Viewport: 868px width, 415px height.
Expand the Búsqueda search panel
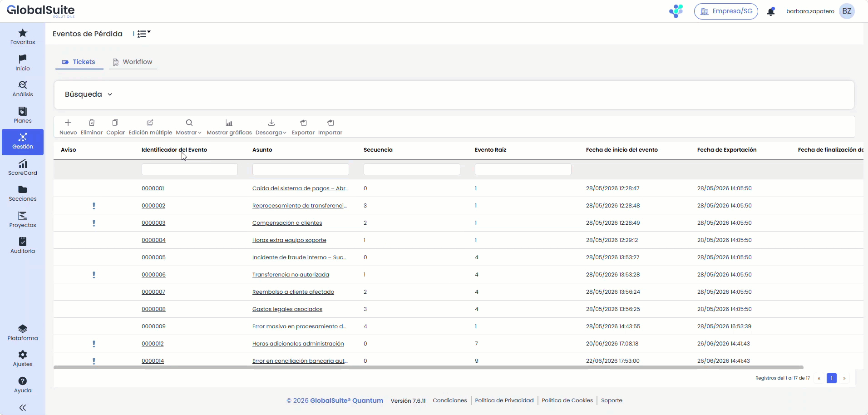[x=89, y=94]
